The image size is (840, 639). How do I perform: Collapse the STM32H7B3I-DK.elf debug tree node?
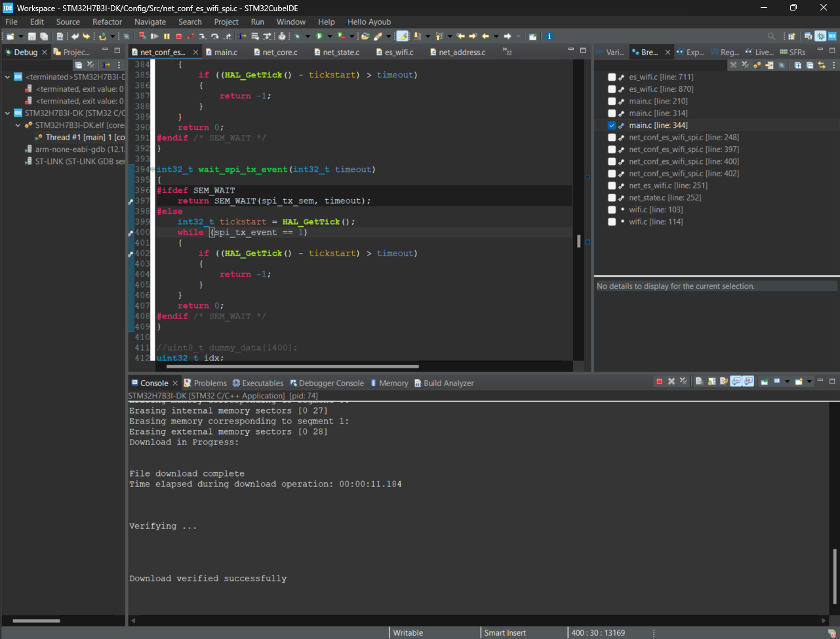[18, 125]
